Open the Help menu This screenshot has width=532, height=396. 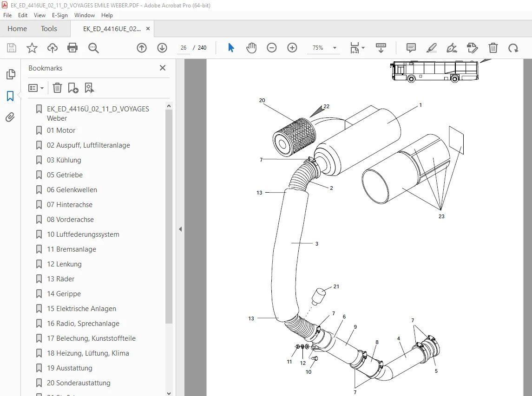107,15
